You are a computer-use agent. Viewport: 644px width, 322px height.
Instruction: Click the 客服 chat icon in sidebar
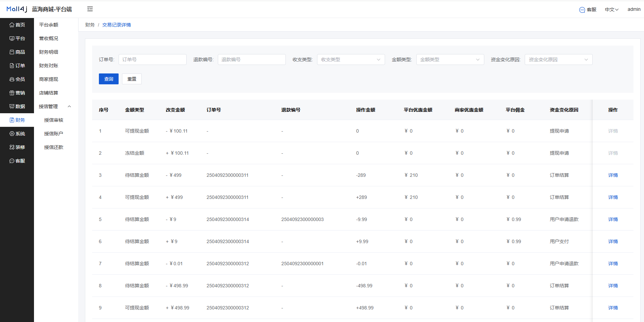12,161
